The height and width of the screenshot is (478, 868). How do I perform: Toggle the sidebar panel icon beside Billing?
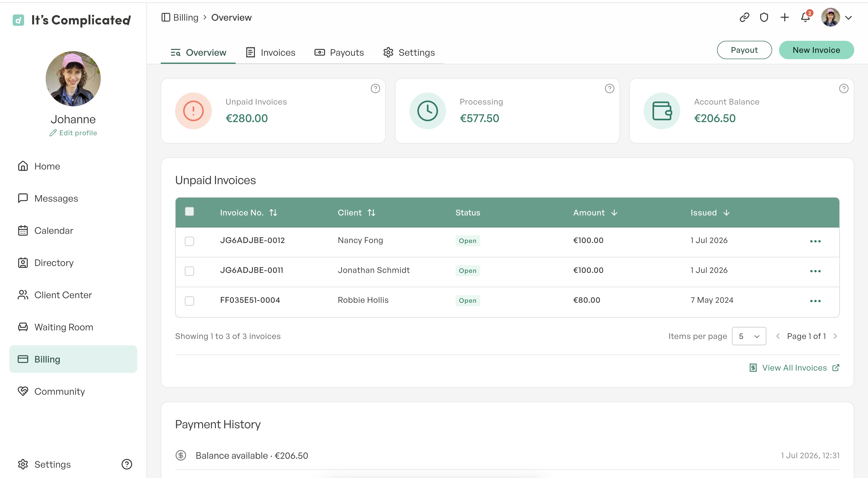(x=165, y=18)
